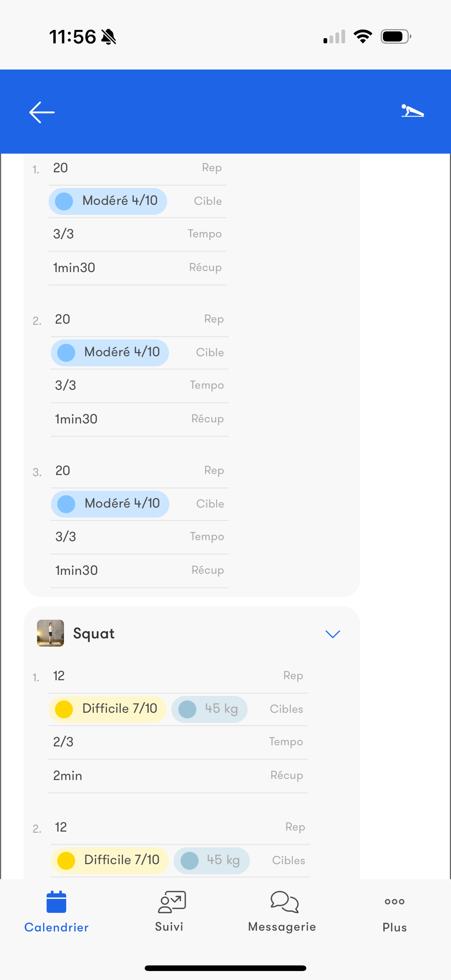Tap the 1min30 Récup row of set 3

(139, 571)
